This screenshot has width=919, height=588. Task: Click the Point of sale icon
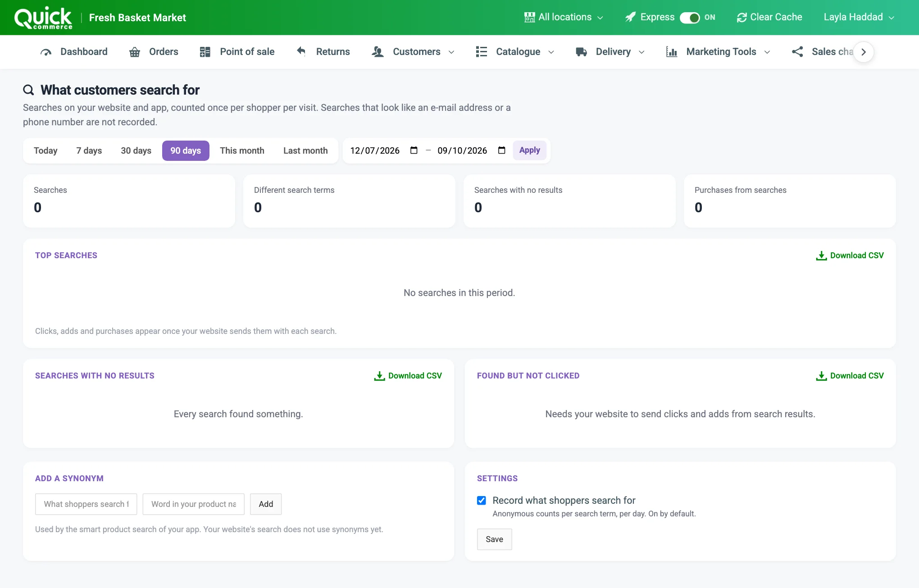click(205, 52)
